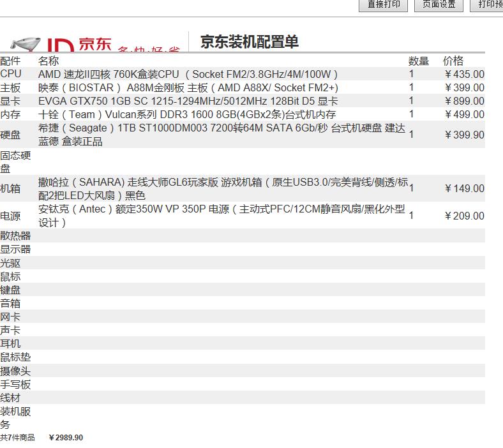Select the 鼠标 row label
Viewport: 503px width, 448px height.
click(x=10, y=276)
